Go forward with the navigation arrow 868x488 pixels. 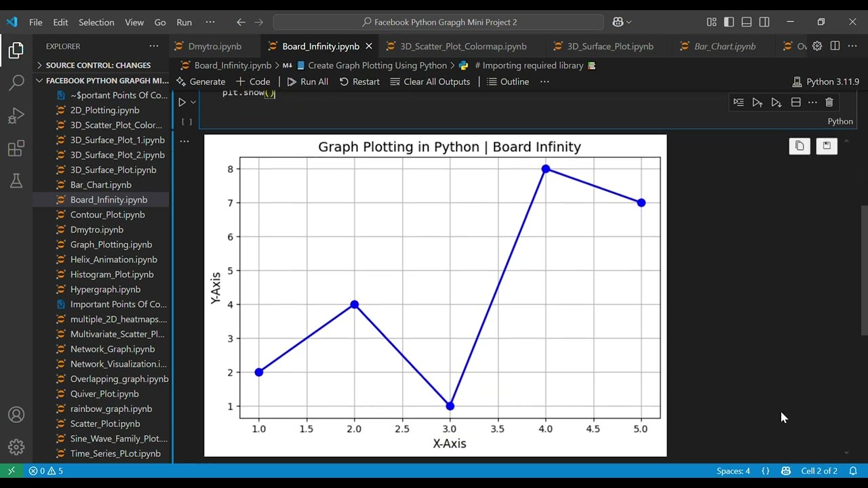point(258,22)
